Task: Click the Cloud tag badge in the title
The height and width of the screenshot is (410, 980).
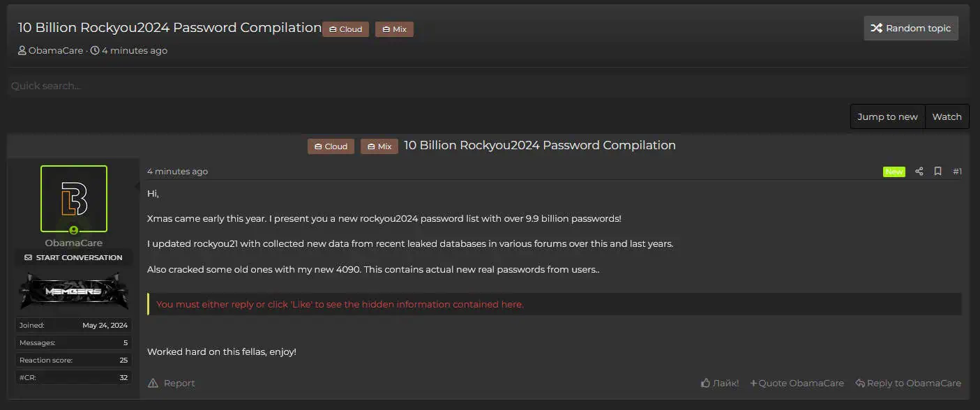Action: (x=345, y=29)
